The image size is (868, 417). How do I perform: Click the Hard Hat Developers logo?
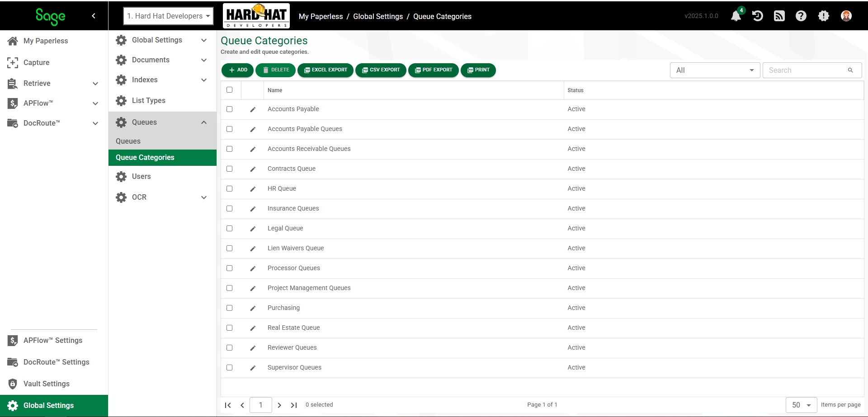click(x=256, y=16)
